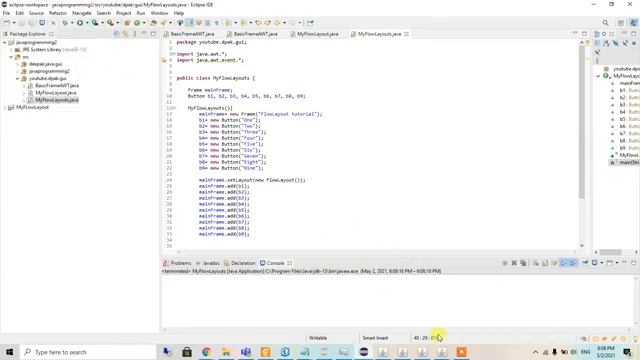Toggle Scroll Lock in the Console toolbar
This screenshot has height=360, width=640.
(x=544, y=263)
